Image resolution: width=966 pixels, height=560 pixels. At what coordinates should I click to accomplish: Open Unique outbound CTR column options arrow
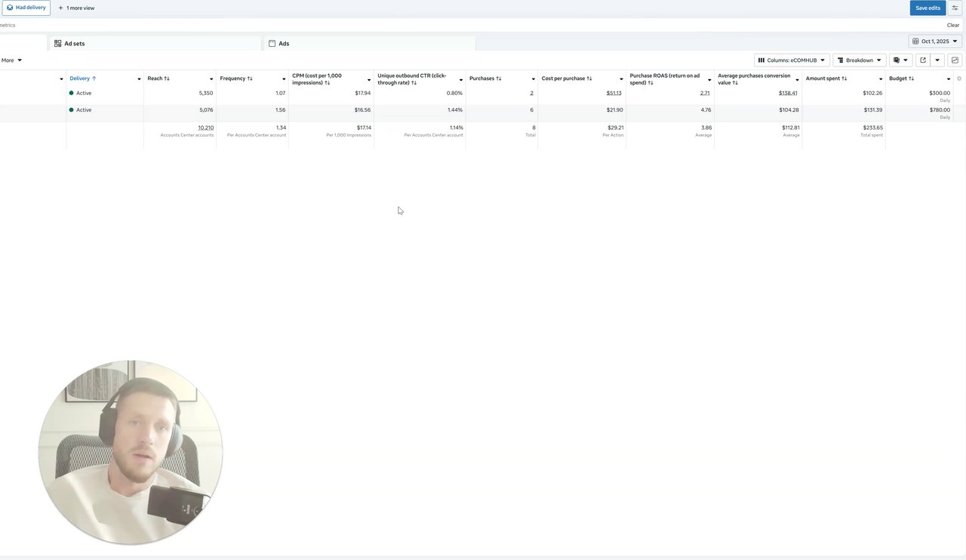pos(461,79)
